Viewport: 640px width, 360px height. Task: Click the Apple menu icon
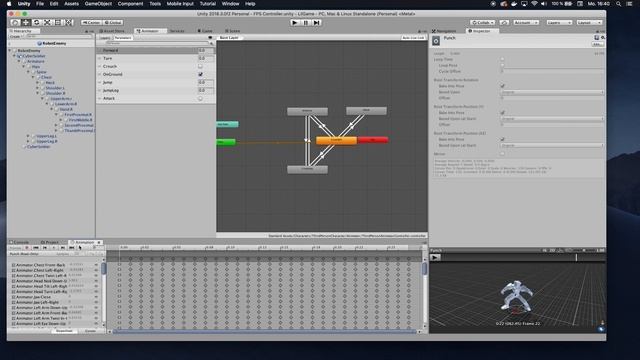point(9,4)
